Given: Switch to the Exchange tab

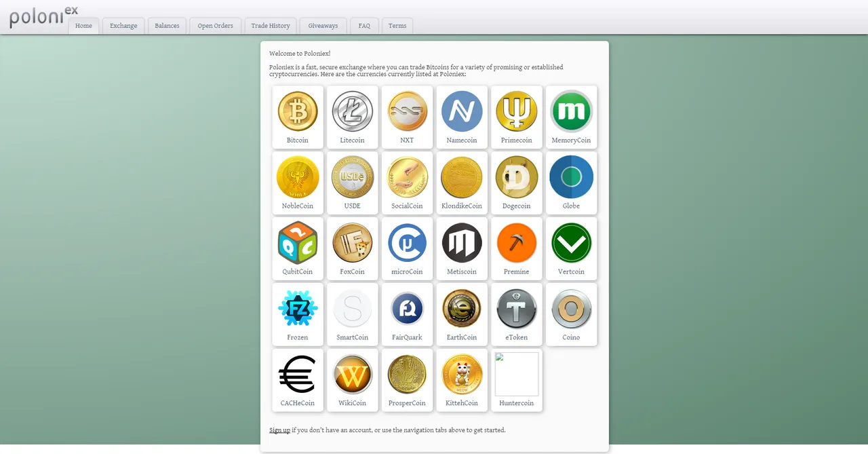Looking at the screenshot, I should [x=123, y=26].
